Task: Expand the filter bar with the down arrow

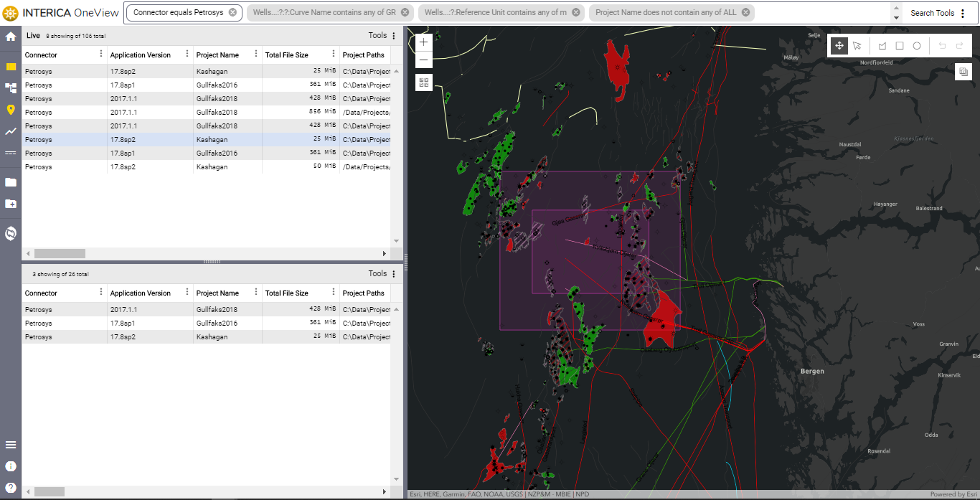Action: coord(896,17)
